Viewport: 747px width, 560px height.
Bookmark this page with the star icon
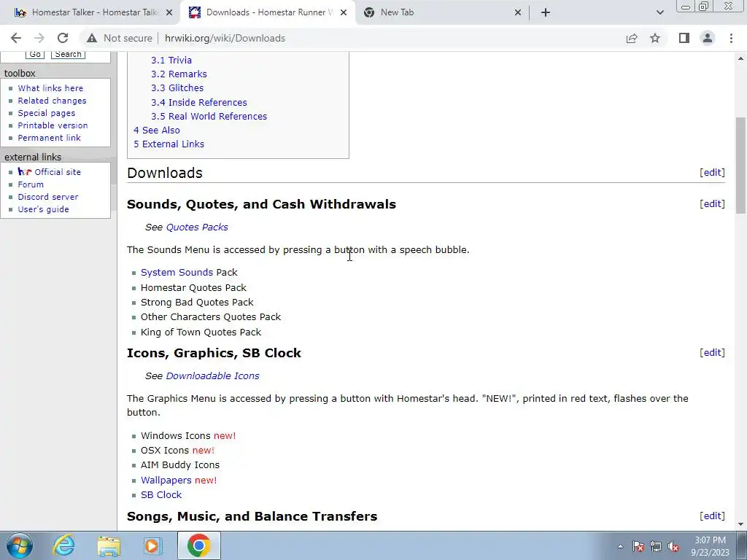(655, 38)
